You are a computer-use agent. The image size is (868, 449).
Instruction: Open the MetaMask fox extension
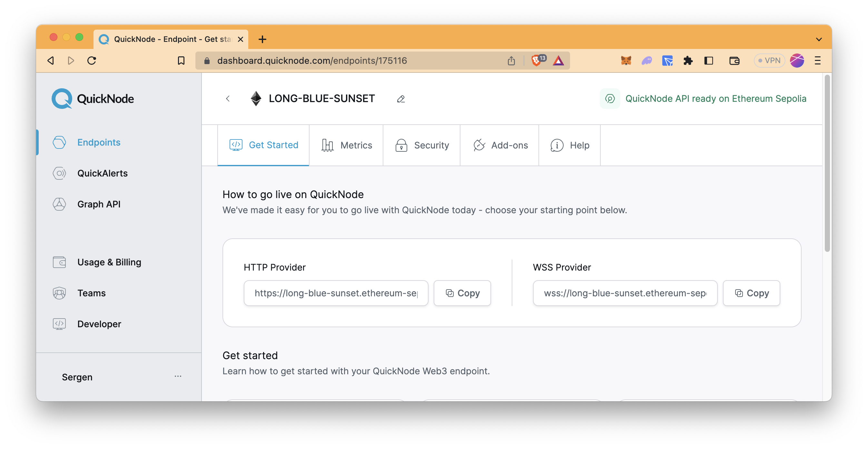pos(626,61)
